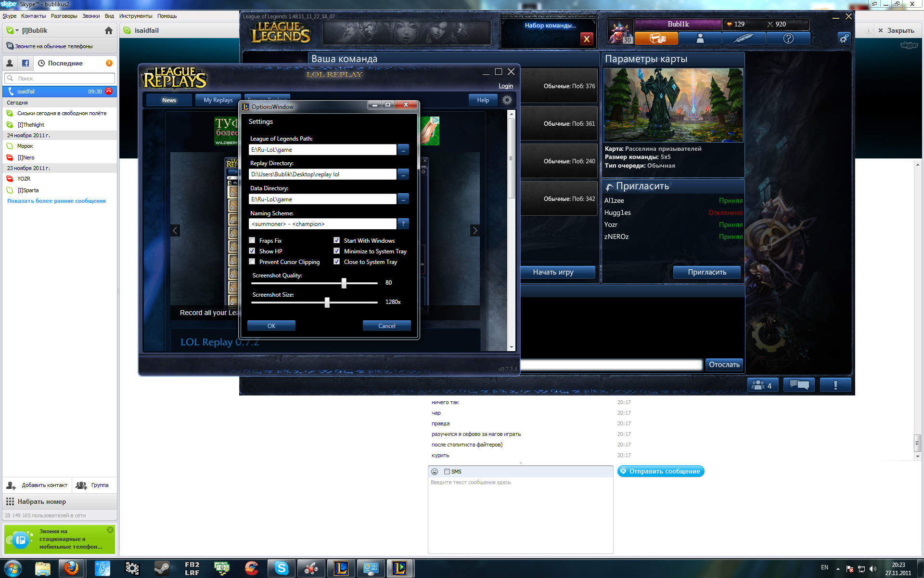Disable the Show HP checkbox
Image resolution: width=924 pixels, height=578 pixels.
pyautogui.click(x=252, y=251)
